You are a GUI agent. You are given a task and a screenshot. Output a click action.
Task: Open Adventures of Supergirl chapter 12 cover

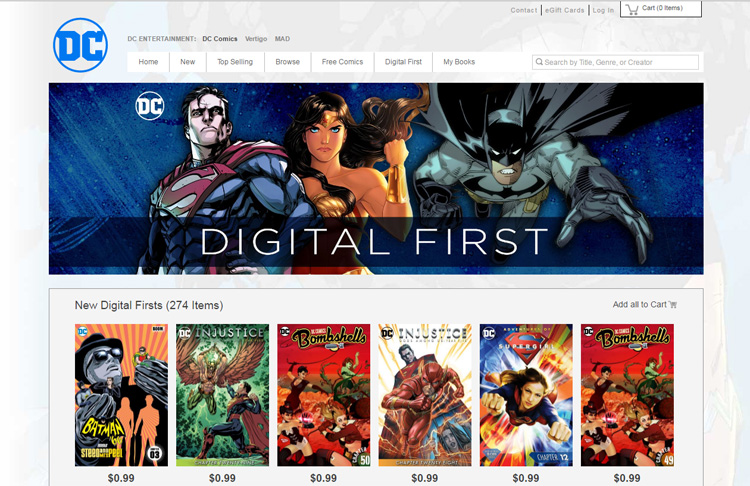pos(526,395)
